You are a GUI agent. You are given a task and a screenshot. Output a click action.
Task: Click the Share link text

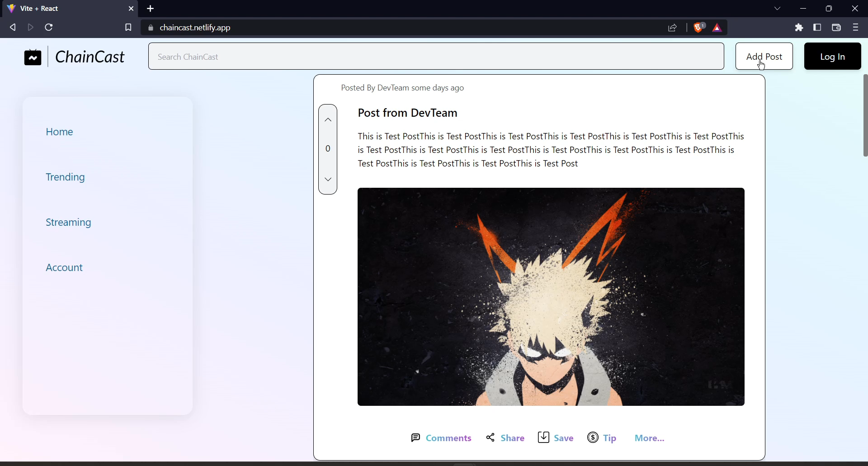[x=513, y=438]
